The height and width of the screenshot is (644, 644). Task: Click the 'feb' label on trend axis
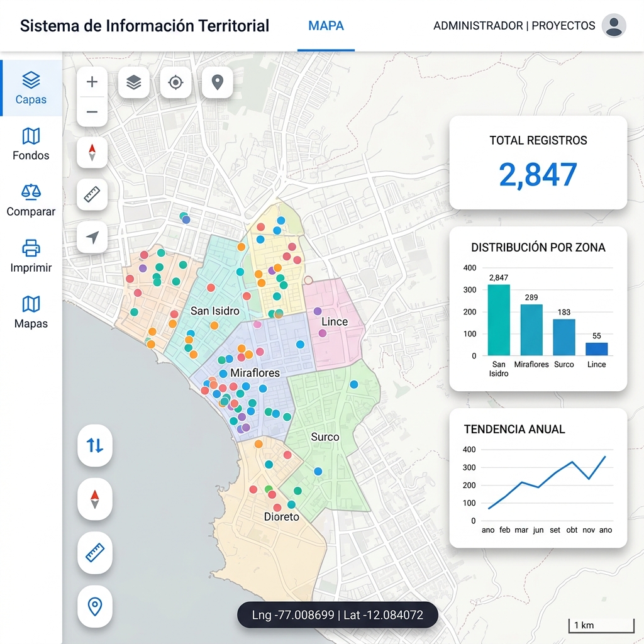tap(505, 530)
